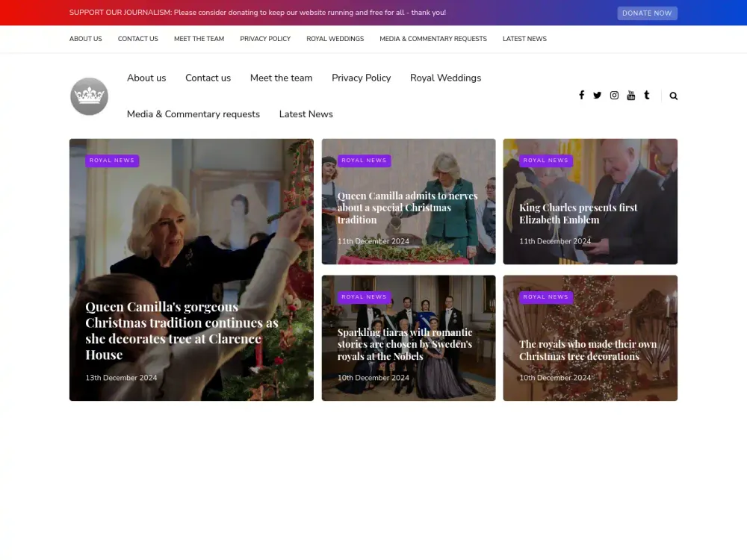The image size is (747, 560).
Task: Click Privacy Policy in top utility bar
Action: click(265, 39)
